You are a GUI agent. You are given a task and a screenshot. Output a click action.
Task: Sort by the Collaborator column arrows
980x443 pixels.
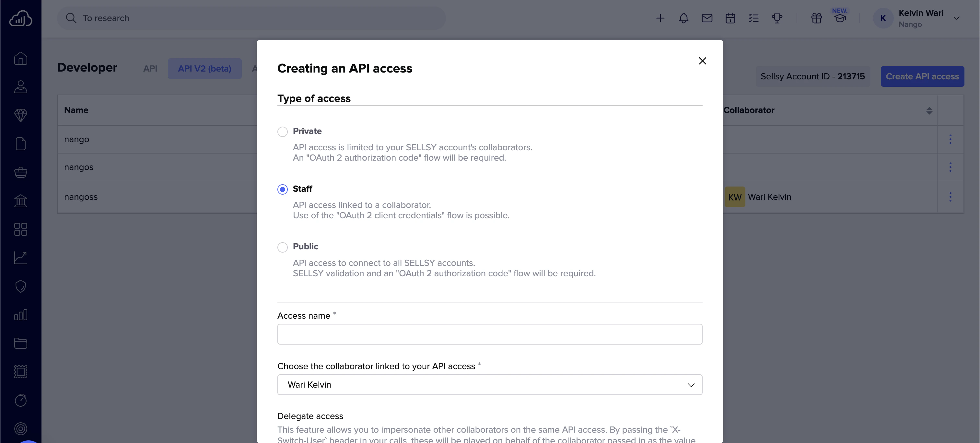point(929,110)
